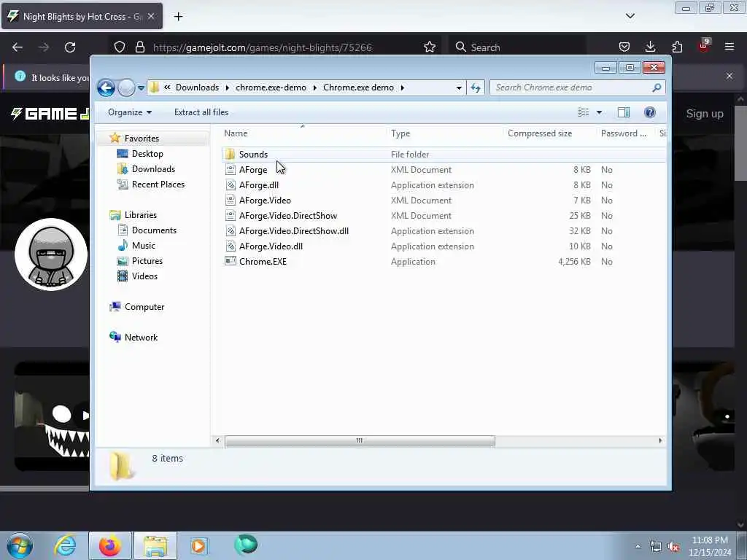
Task: Open Recent Places in navigation pane
Action: point(158,184)
